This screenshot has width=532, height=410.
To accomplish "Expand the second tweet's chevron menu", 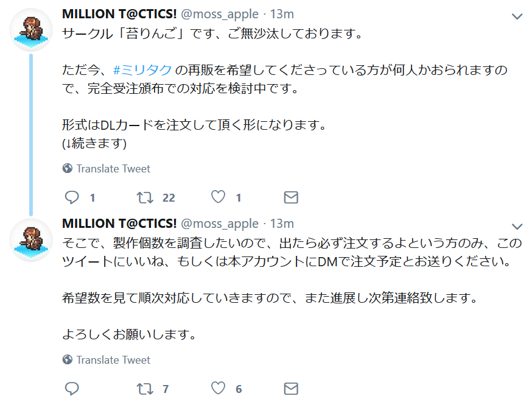I will [517, 225].
